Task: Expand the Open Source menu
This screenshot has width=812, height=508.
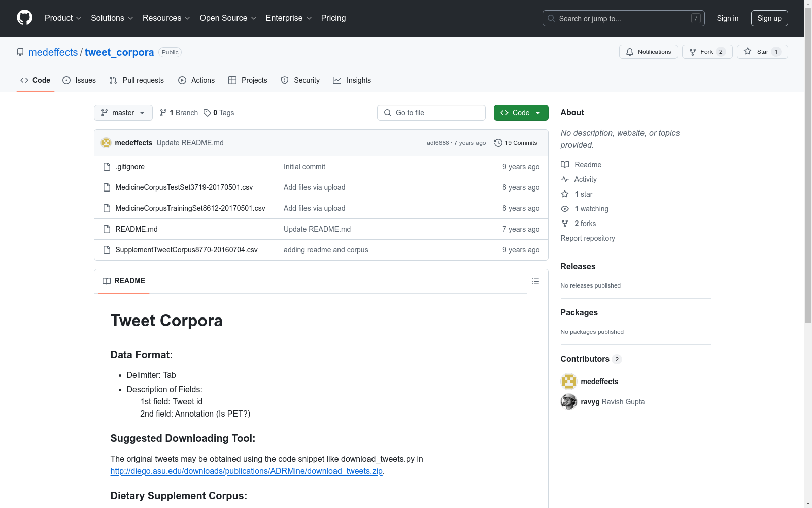Action: [228, 18]
